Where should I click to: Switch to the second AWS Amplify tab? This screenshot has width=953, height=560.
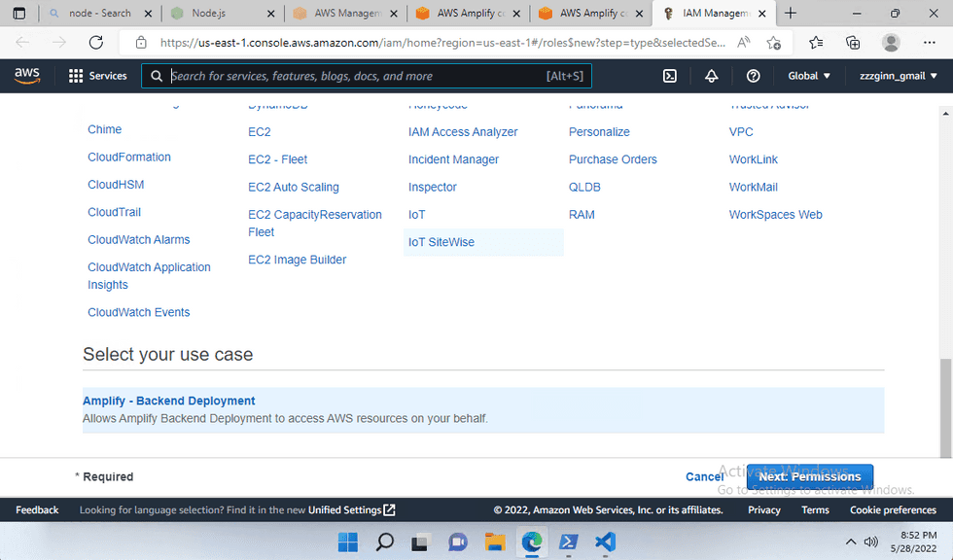point(591,13)
